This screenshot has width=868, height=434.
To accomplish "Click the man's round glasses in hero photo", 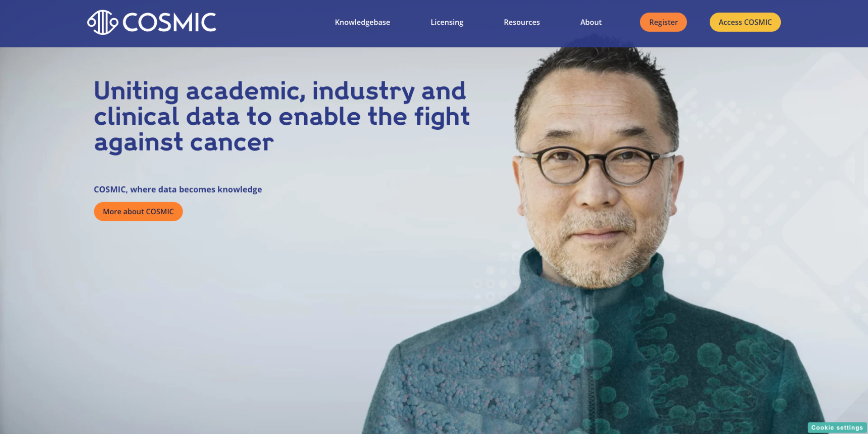I will [x=596, y=166].
